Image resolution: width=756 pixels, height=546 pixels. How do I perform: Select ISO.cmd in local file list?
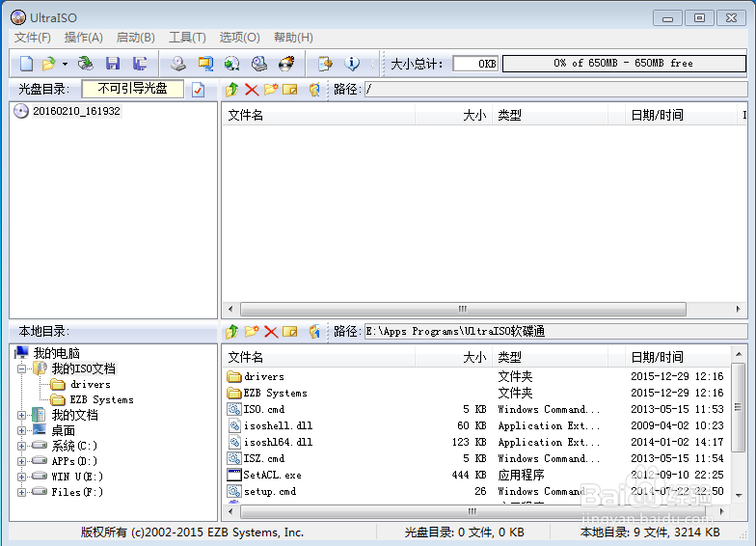[x=264, y=409]
